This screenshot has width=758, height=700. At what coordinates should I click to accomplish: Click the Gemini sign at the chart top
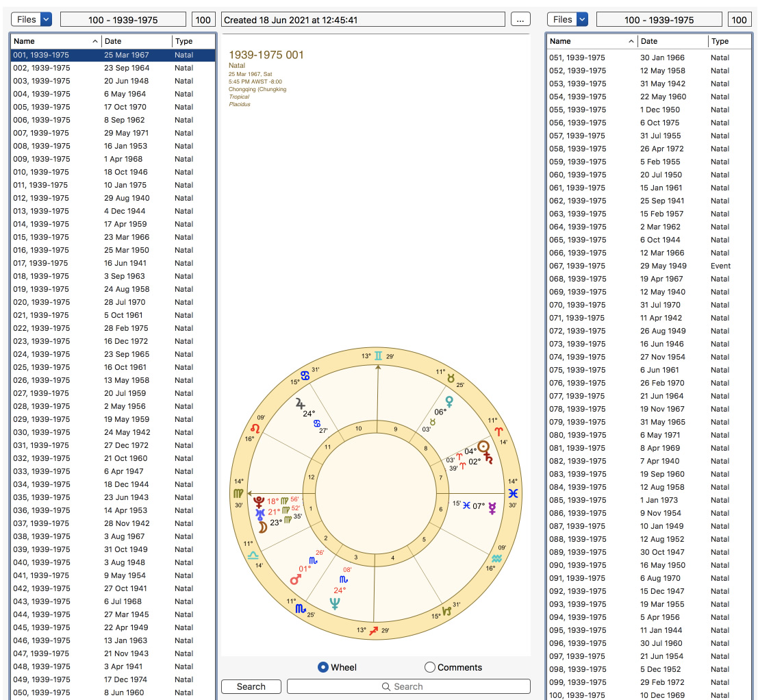pyautogui.click(x=378, y=355)
